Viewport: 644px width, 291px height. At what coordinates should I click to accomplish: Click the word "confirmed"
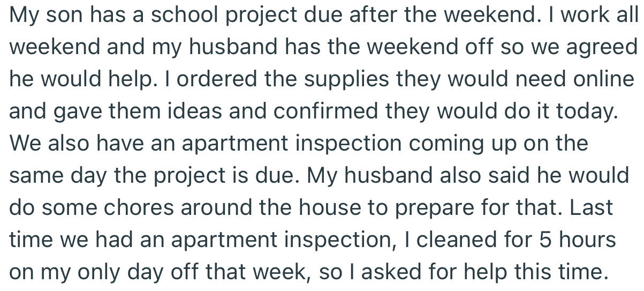[315, 111]
